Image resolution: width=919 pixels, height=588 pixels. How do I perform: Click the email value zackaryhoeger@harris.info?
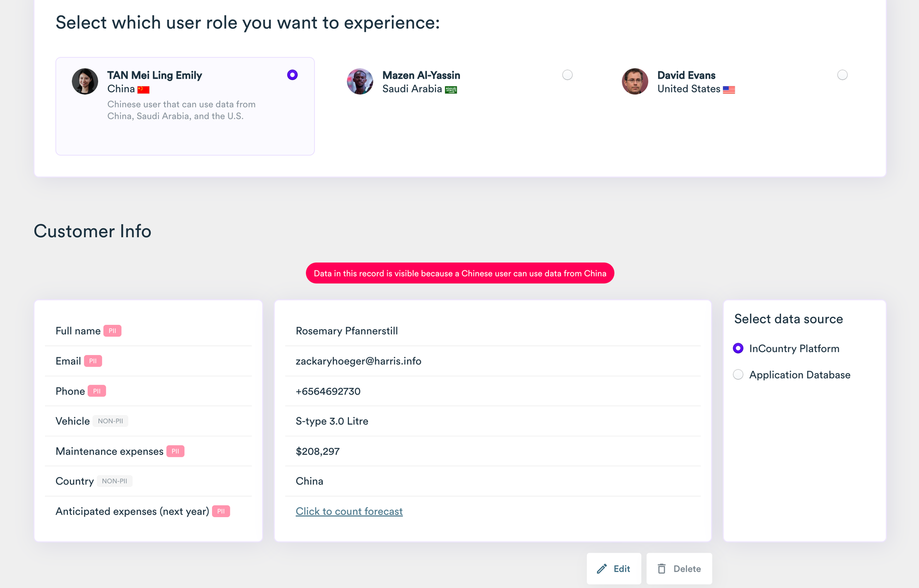[359, 361]
